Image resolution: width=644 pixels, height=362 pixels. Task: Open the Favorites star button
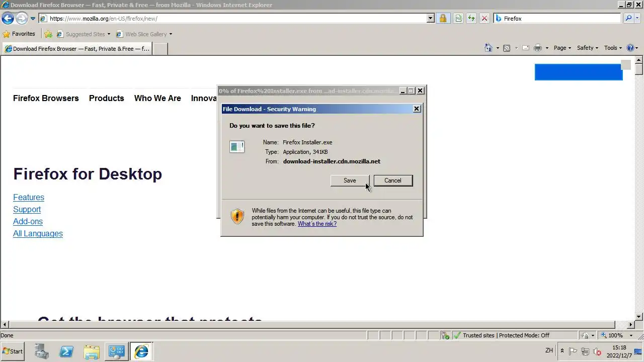(19, 34)
